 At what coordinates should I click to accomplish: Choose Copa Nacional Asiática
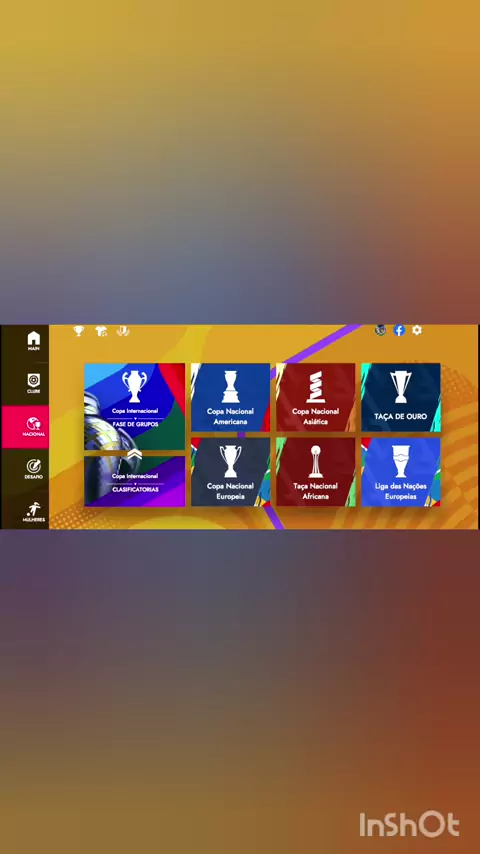(x=315, y=397)
